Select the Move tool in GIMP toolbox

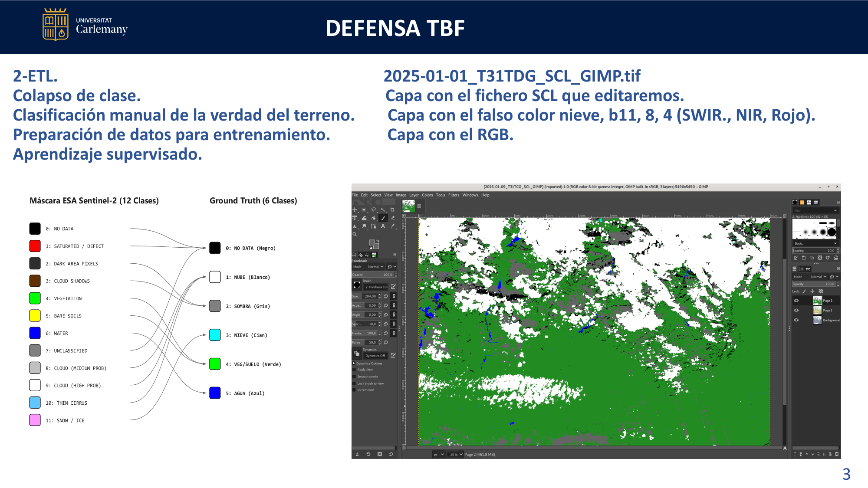click(x=355, y=210)
